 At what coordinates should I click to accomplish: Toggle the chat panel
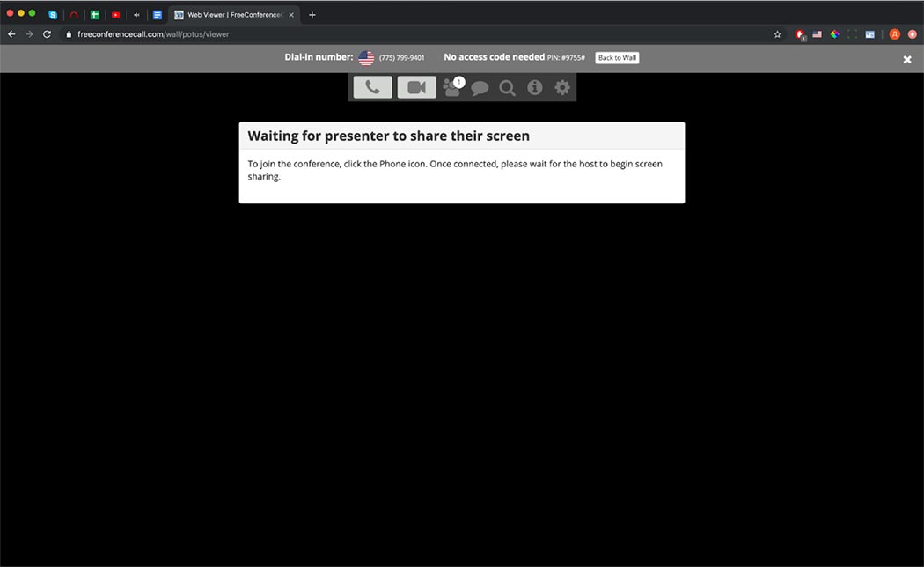[x=480, y=87]
